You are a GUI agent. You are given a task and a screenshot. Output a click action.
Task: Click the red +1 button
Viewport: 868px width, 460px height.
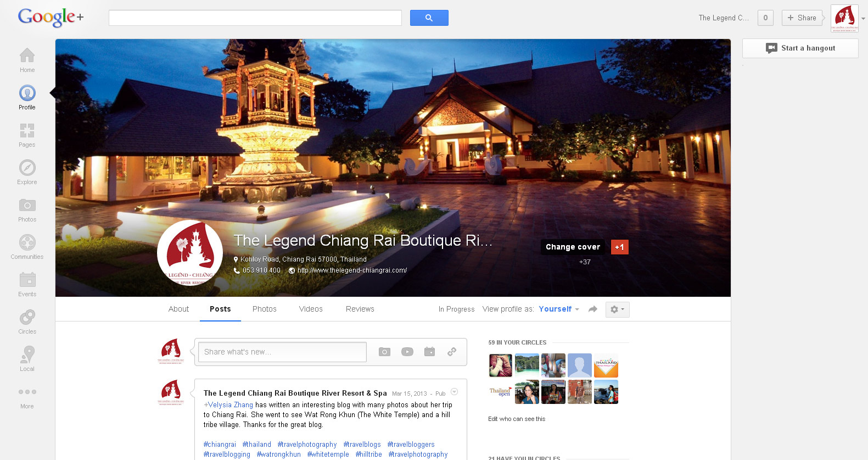(x=619, y=247)
